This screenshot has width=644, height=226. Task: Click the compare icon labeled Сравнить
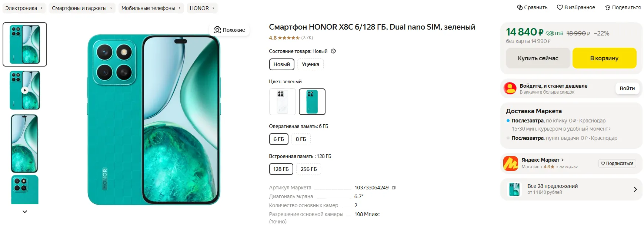click(x=520, y=7)
